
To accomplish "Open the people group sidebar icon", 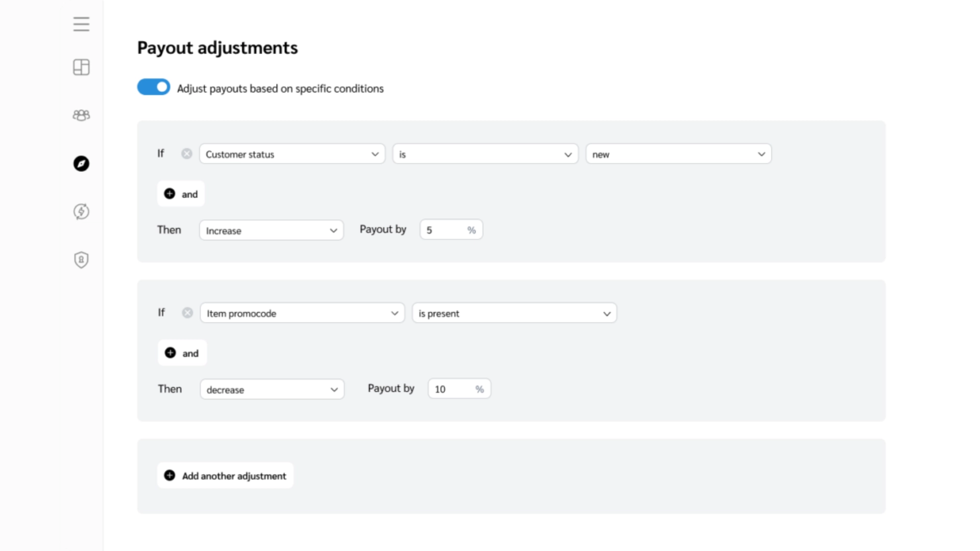I will (81, 115).
